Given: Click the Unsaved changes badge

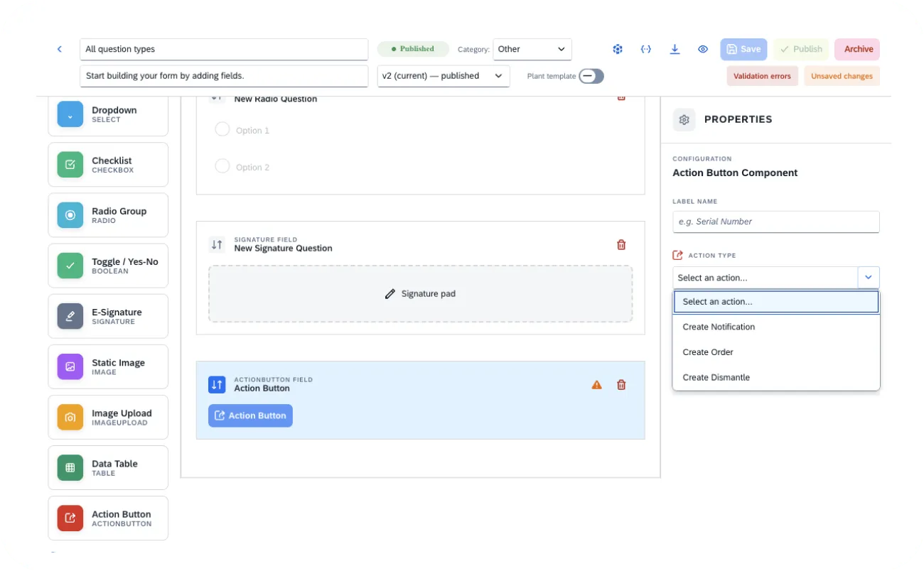Looking at the screenshot, I should click(842, 76).
